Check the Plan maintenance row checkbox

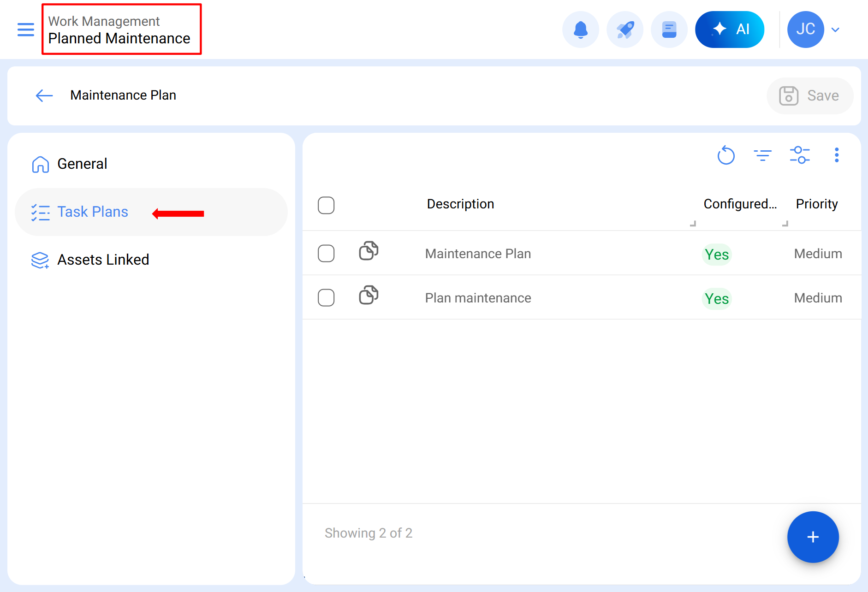pyautogui.click(x=326, y=297)
